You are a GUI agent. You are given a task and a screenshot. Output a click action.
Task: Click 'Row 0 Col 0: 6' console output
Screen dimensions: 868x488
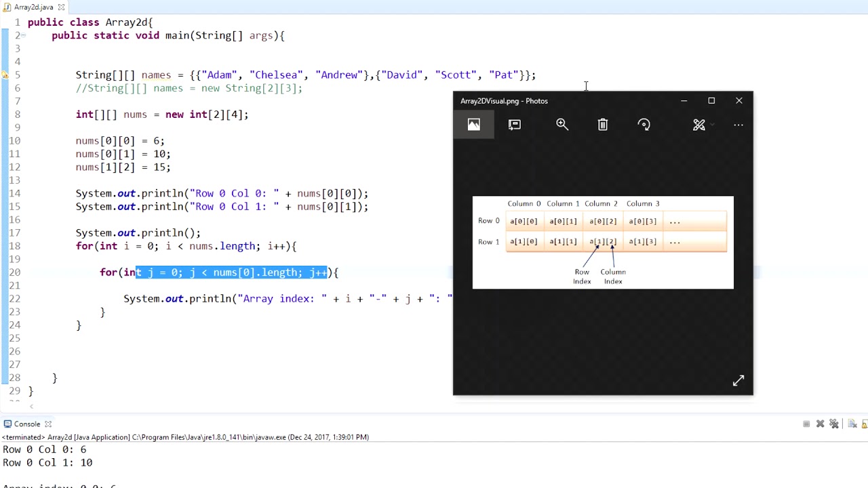pyautogui.click(x=45, y=450)
